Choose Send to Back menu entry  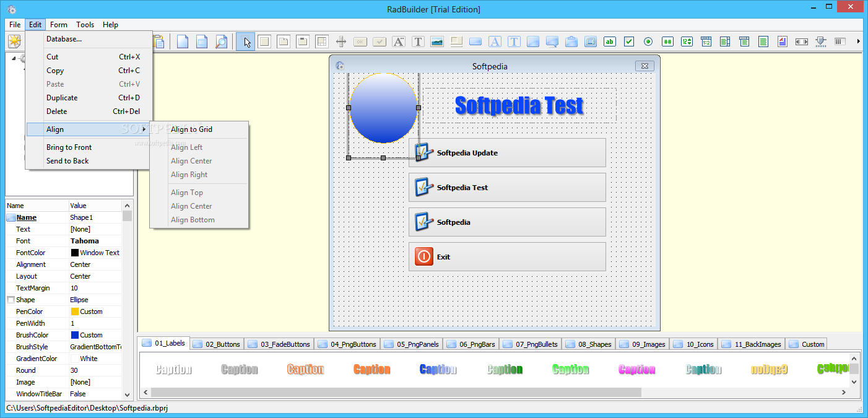coord(88,161)
